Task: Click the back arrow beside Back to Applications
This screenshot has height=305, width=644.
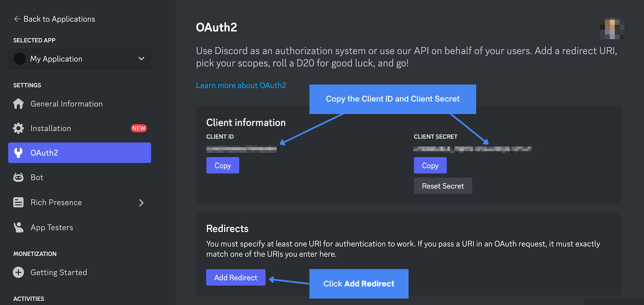Action: point(17,19)
